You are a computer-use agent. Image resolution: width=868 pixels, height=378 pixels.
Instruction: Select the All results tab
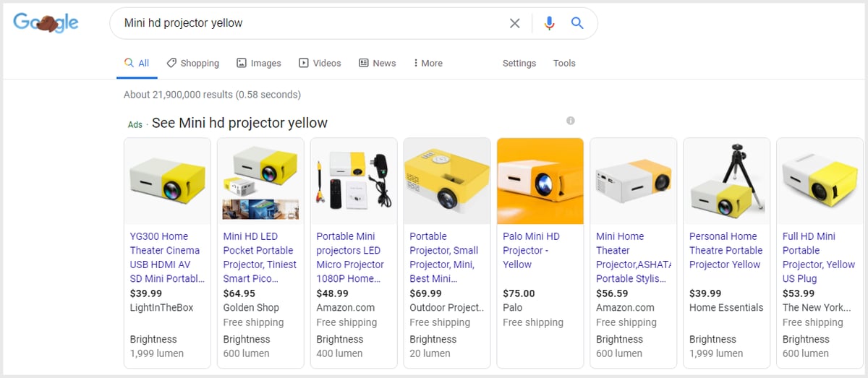(137, 64)
